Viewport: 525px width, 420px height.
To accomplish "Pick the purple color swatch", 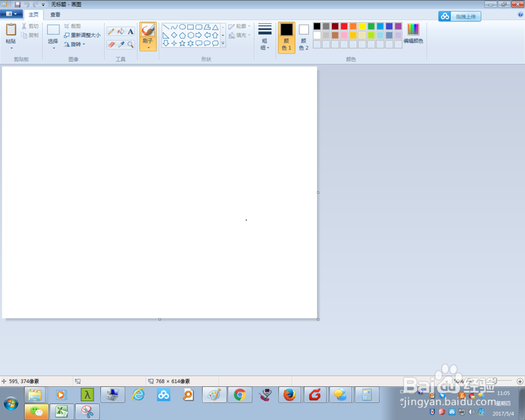I will point(398,26).
